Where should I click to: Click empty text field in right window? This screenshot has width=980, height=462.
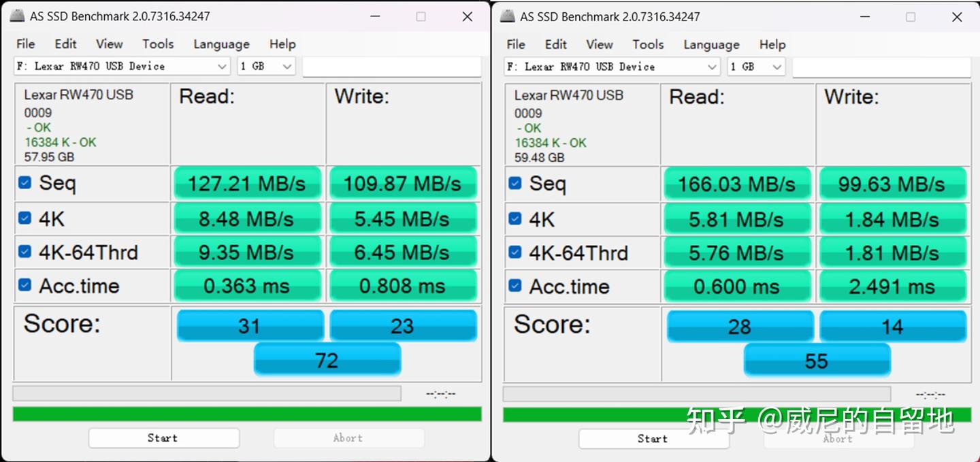882,67
